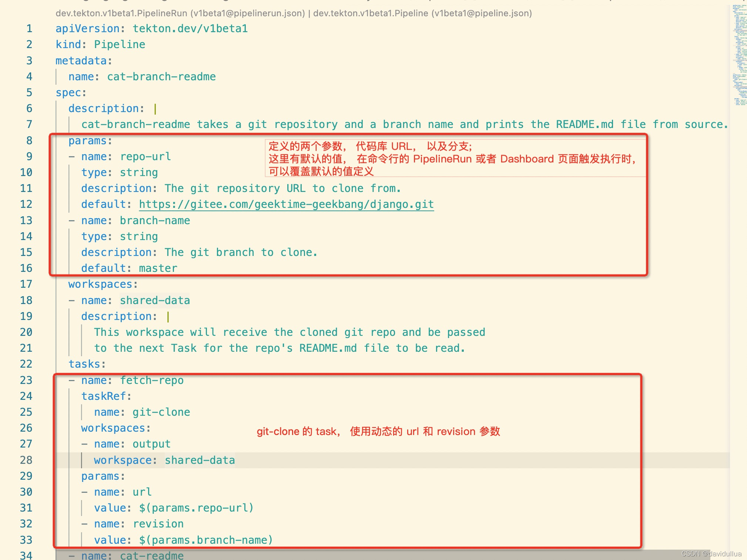This screenshot has height=560, width=747.
Task: Click the 'master' default branch value
Action: 158,268
